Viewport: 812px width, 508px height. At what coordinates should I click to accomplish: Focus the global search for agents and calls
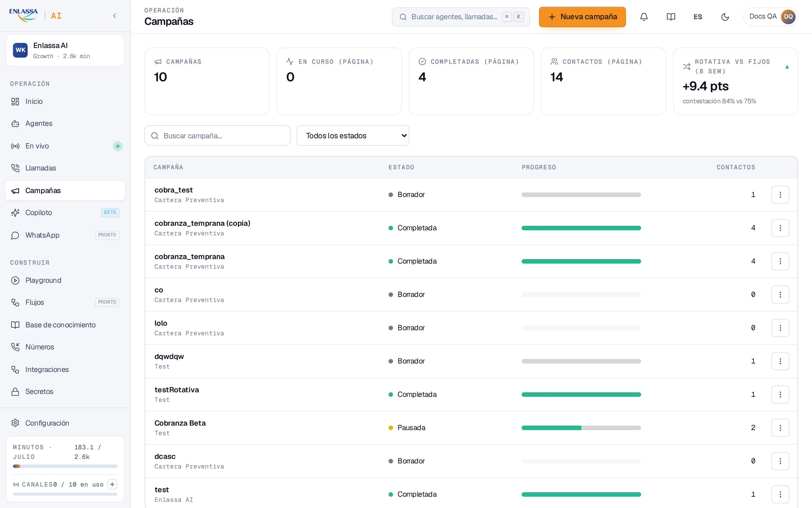click(x=461, y=17)
